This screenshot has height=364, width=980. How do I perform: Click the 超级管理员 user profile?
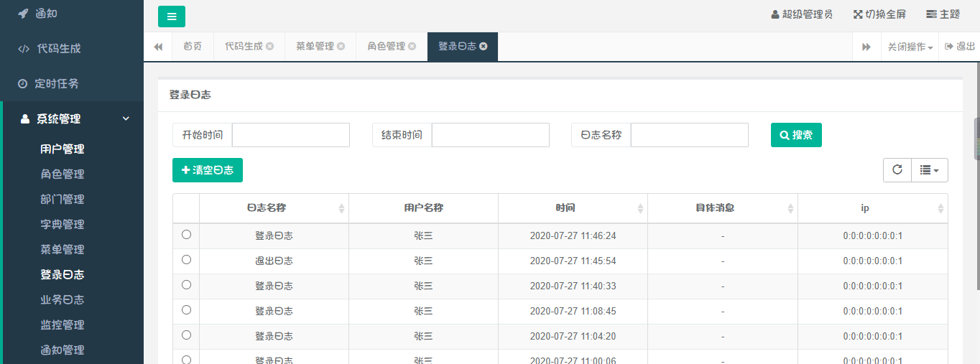tap(802, 14)
